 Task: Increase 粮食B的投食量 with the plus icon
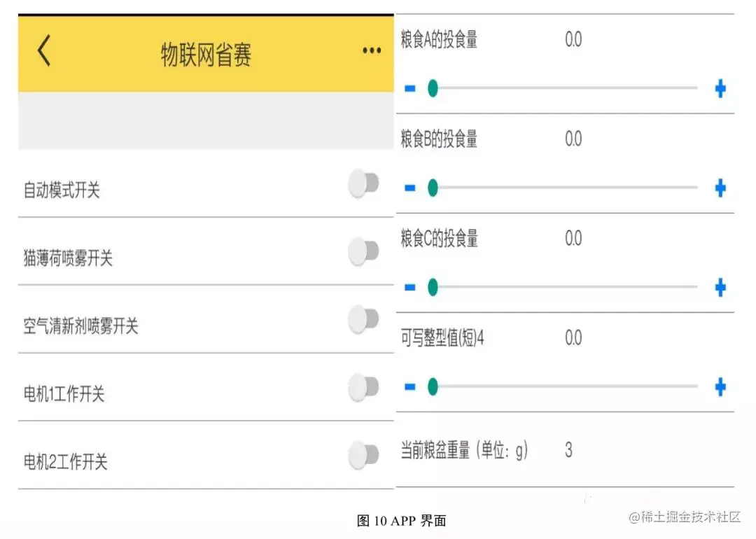click(x=720, y=188)
